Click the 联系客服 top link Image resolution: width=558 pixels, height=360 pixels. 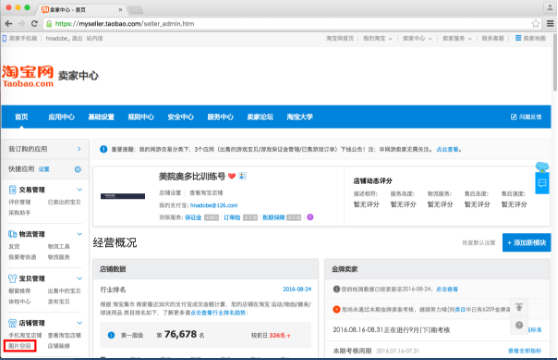pos(493,38)
